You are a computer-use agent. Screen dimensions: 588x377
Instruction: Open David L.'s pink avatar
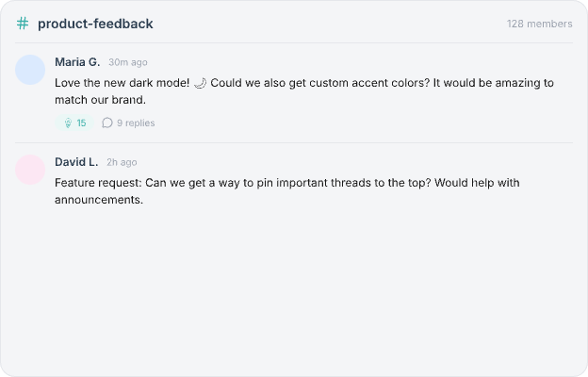pyautogui.click(x=30, y=170)
